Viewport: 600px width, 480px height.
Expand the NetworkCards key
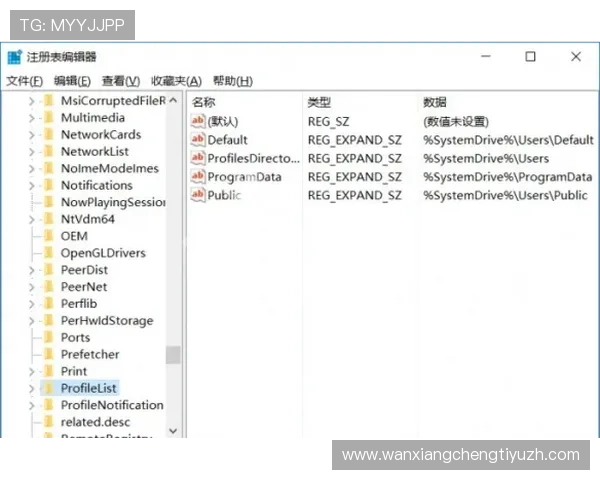[32, 135]
